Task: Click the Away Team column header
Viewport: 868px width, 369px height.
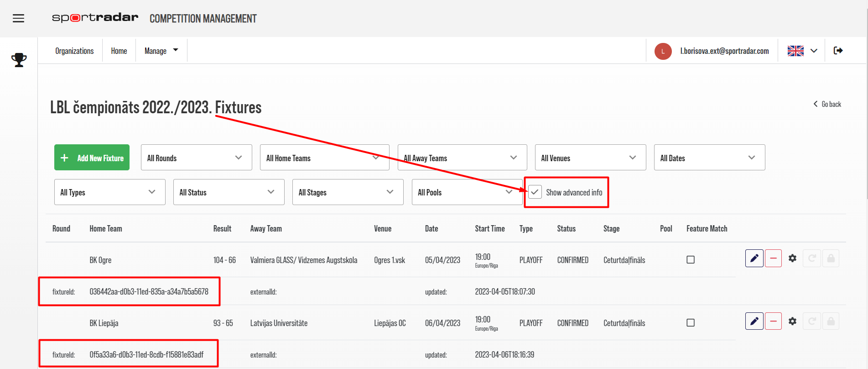Action: point(266,228)
